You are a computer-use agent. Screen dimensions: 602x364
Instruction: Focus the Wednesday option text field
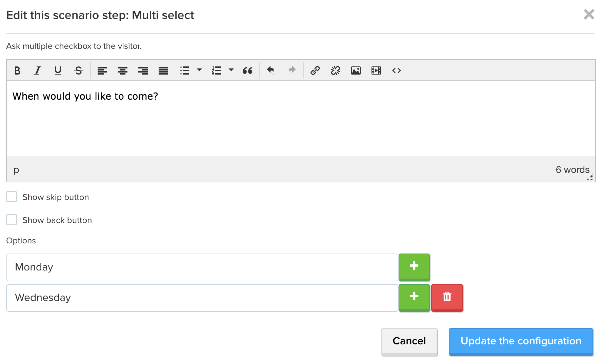coord(202,298)
